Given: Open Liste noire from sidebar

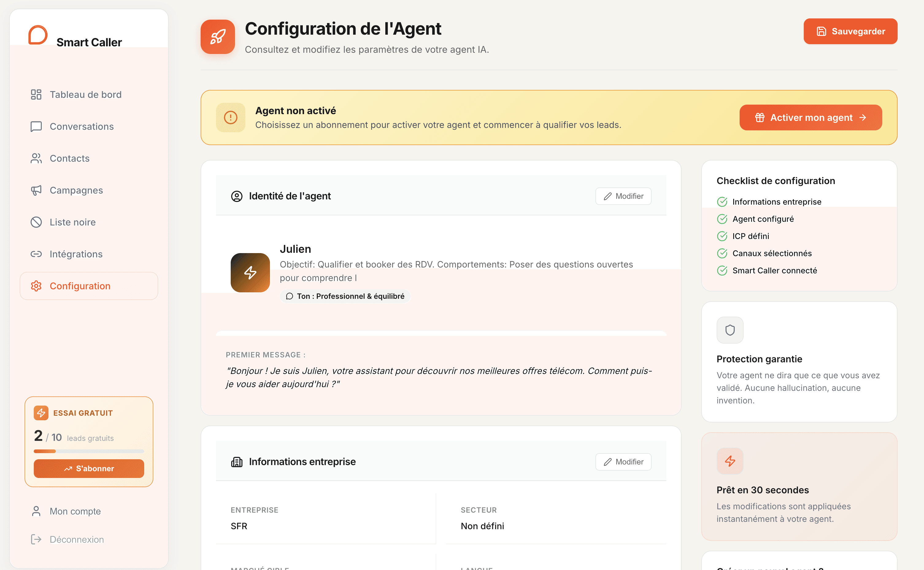Looking at the screenshot, I should 72,222.
